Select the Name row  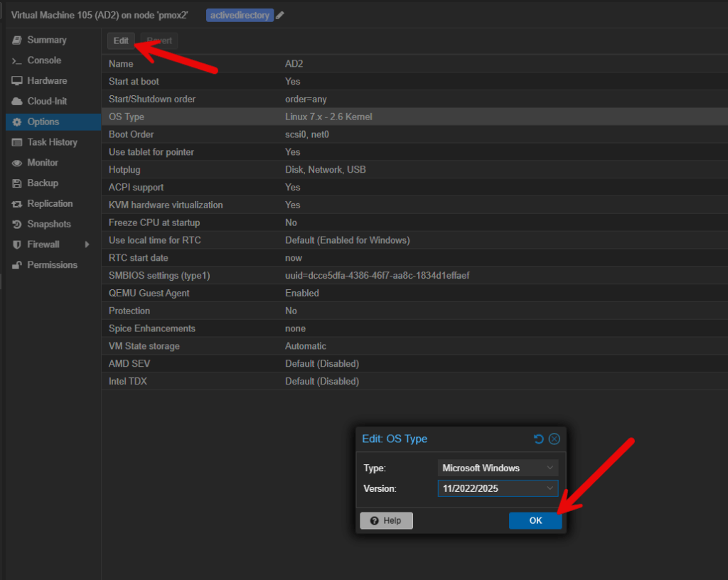pos(414,63)
